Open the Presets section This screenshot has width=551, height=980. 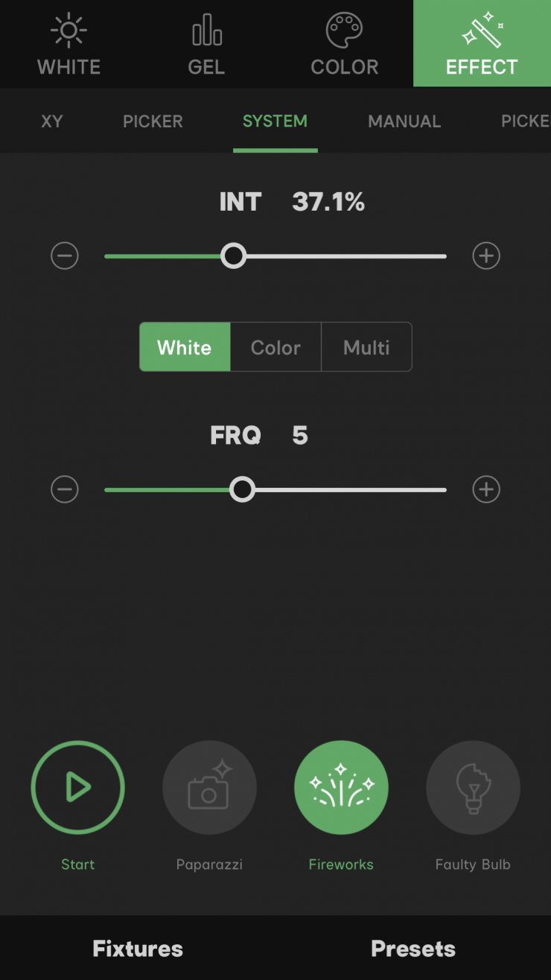(x=413, y=949)
